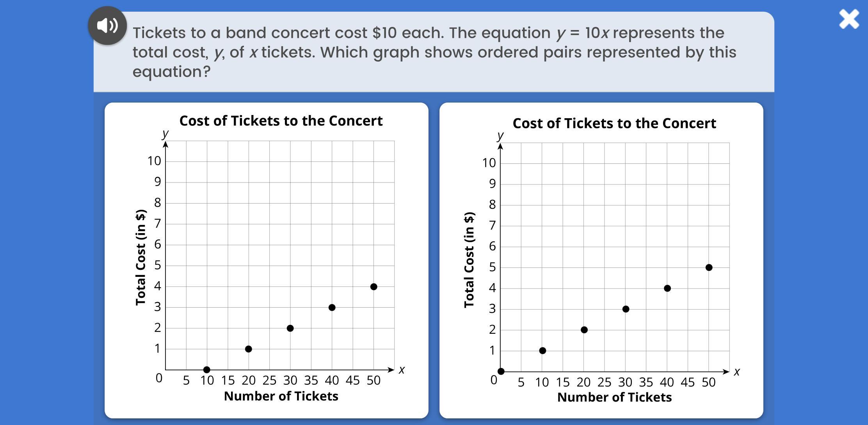
Task: Click the point at 30 tickets, right graph
Action: (626, 309)
